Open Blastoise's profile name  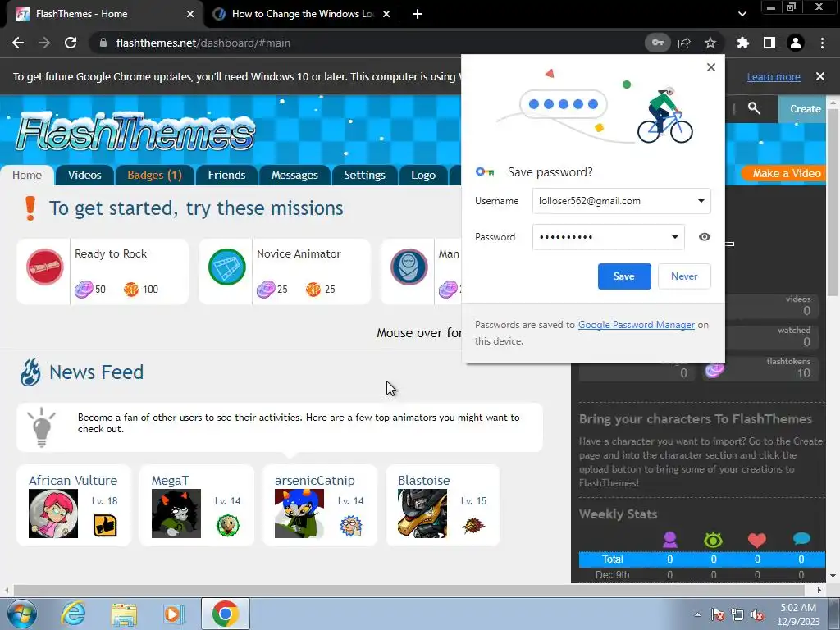tap(423, 481)
